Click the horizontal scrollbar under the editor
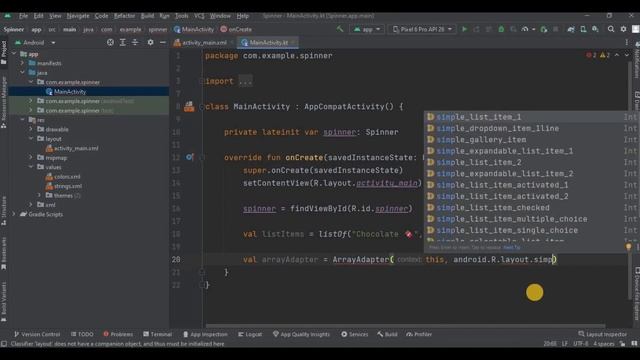640x360 pixels. click(x=405, y=326)
